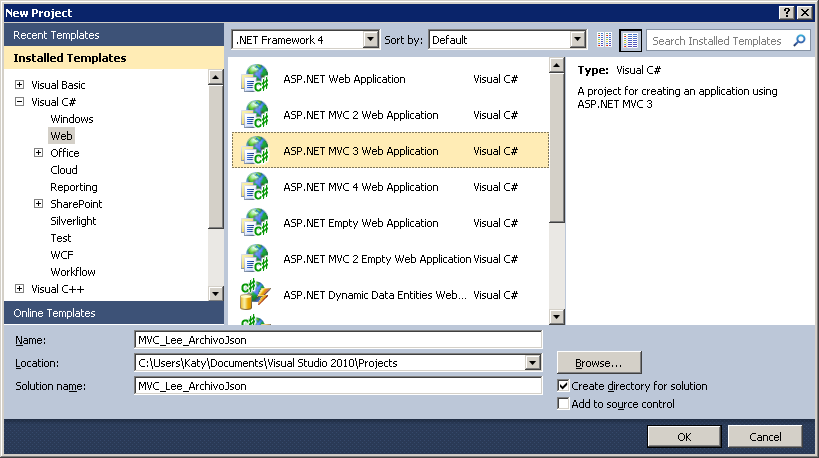
Task: Click the tree scrollbar up arrow
Action: point(215,77)
